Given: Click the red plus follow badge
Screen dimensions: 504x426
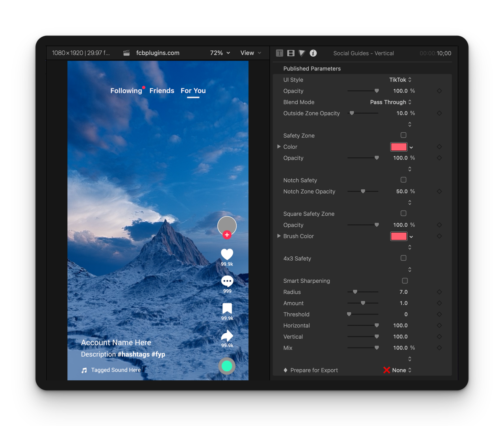Looking at the screenshot, I should [227, 235].
